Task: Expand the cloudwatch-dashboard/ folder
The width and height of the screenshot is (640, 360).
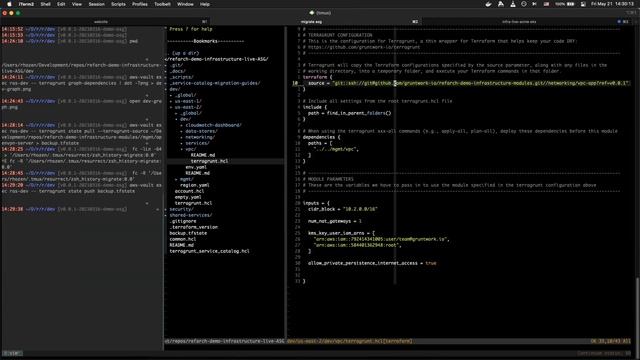Action: pyautogui.click(x=213, y=125)
